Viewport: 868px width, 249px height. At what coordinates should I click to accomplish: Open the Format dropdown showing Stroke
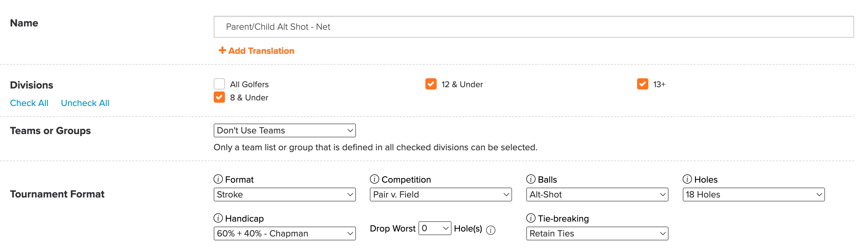click(285, 195)
